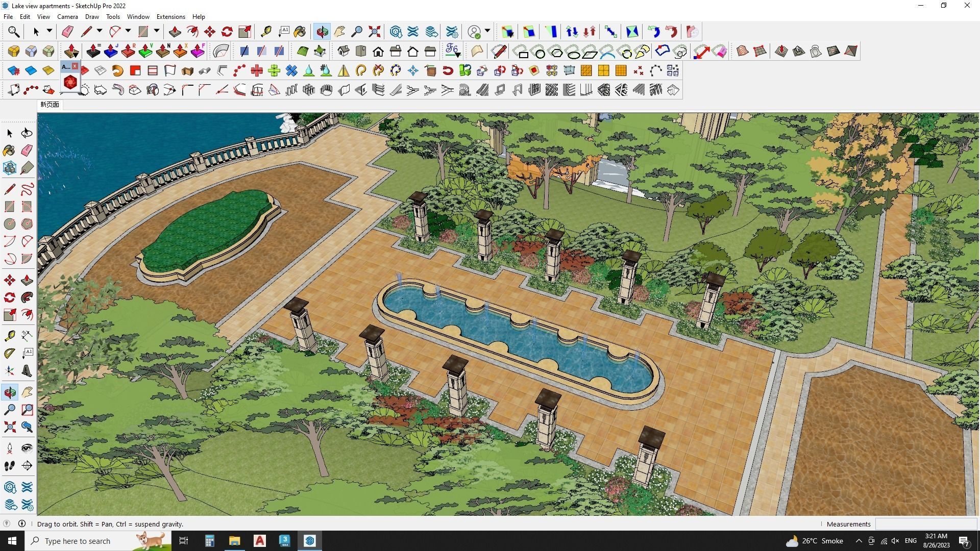Open the Draw menu

click(x=92, y=16)
